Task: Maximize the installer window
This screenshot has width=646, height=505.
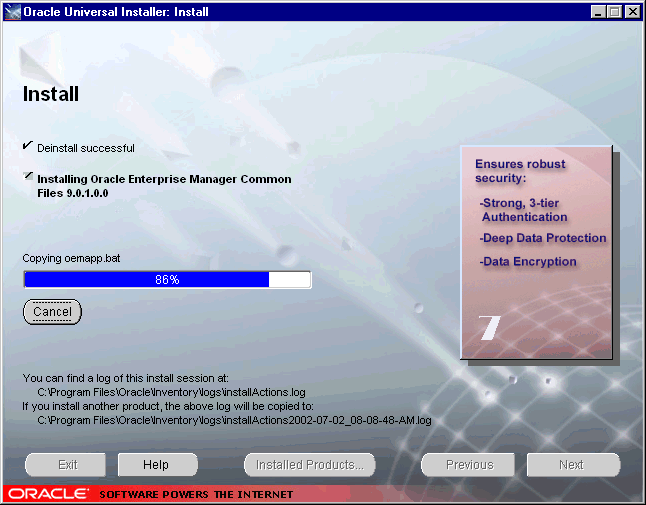Action: click(x=614, y=12)
